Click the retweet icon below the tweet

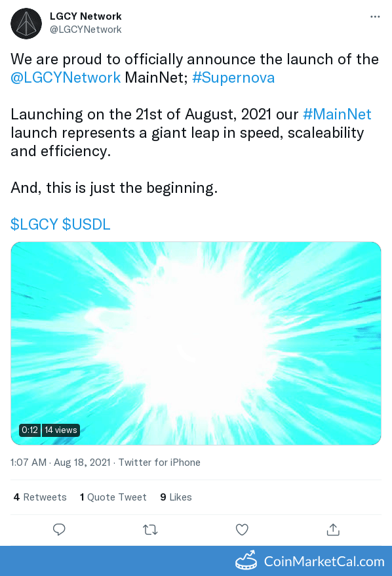click(x=150, y=529)
